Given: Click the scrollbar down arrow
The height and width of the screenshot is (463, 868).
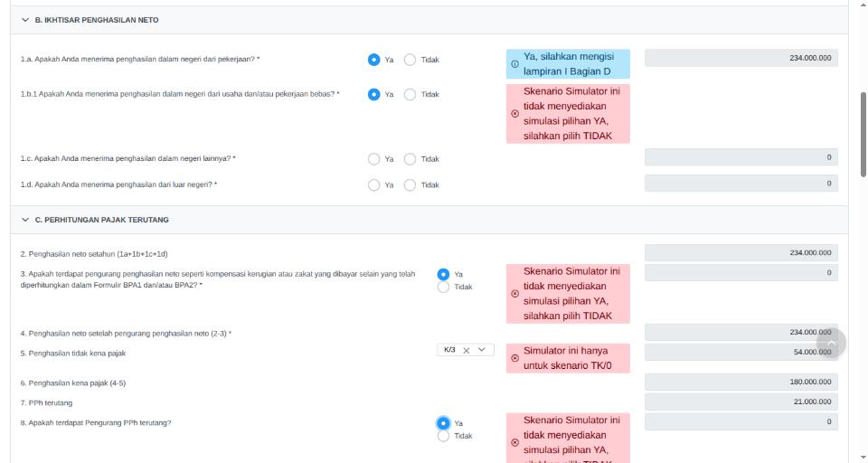Looking at the screenshot, I should [863, 458].
